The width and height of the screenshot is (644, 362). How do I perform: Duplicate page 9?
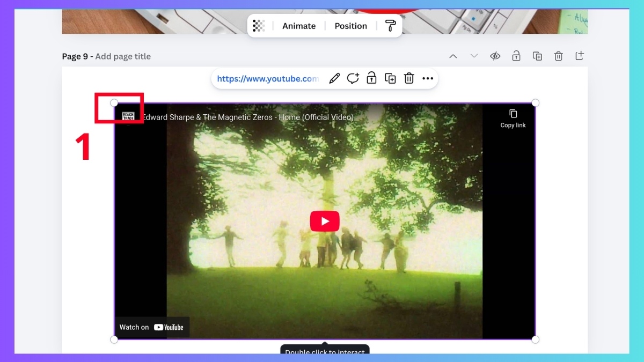(537, 56)
